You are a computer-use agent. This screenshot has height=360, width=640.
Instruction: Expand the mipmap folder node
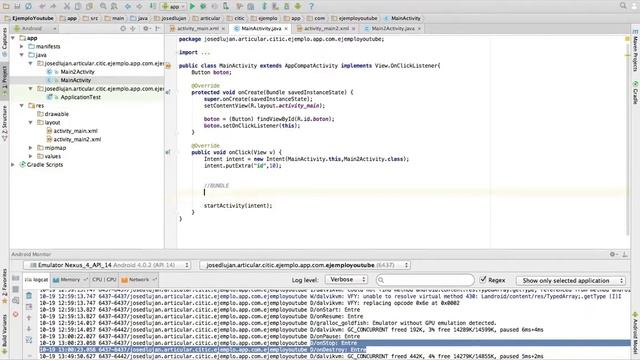point(31,148)
